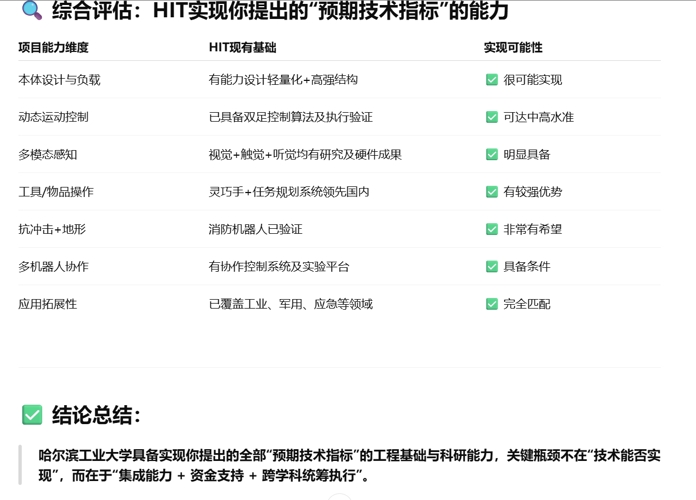The image size is (696, 500).
Task: Select the 抗冲击+地形 cell
Action: pyautogui.click(x=52, y=229)
